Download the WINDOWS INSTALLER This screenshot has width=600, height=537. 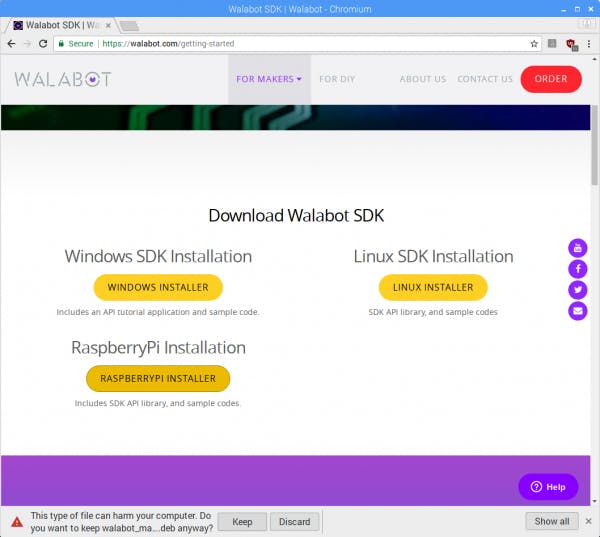(x=158, y=287)
